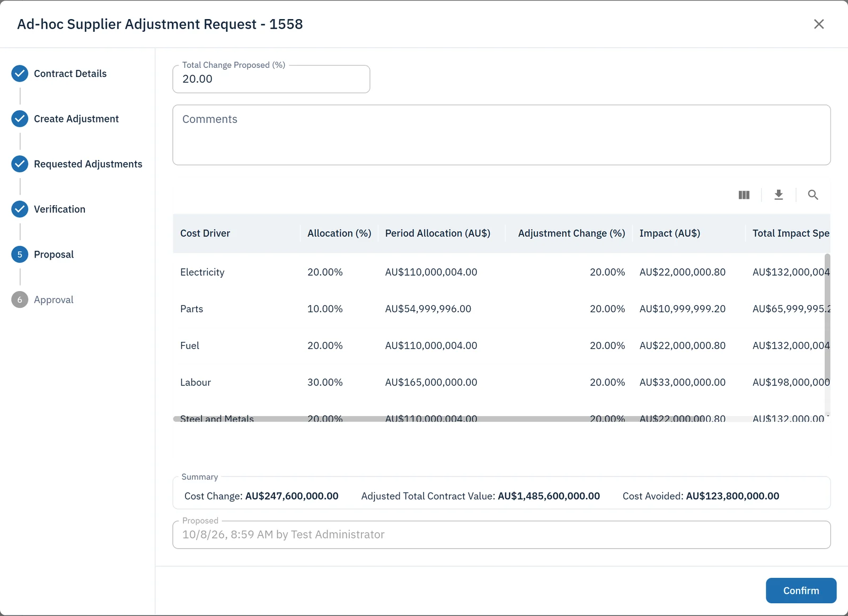Click Cost Change AU$247,600,000.00 value
The image size is (848, 616).
(291, 496)
